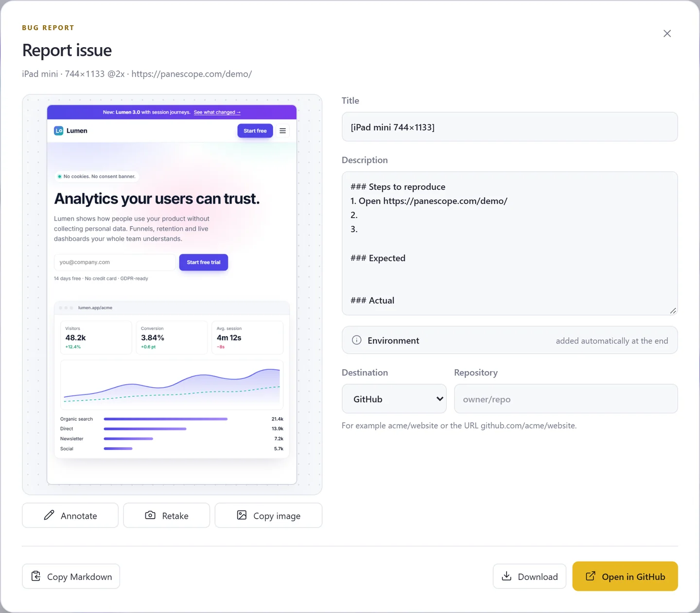The width and height of the screenshot is (700, 613).
Task: Click the you@company.com email field
Action: pos(115,262)
